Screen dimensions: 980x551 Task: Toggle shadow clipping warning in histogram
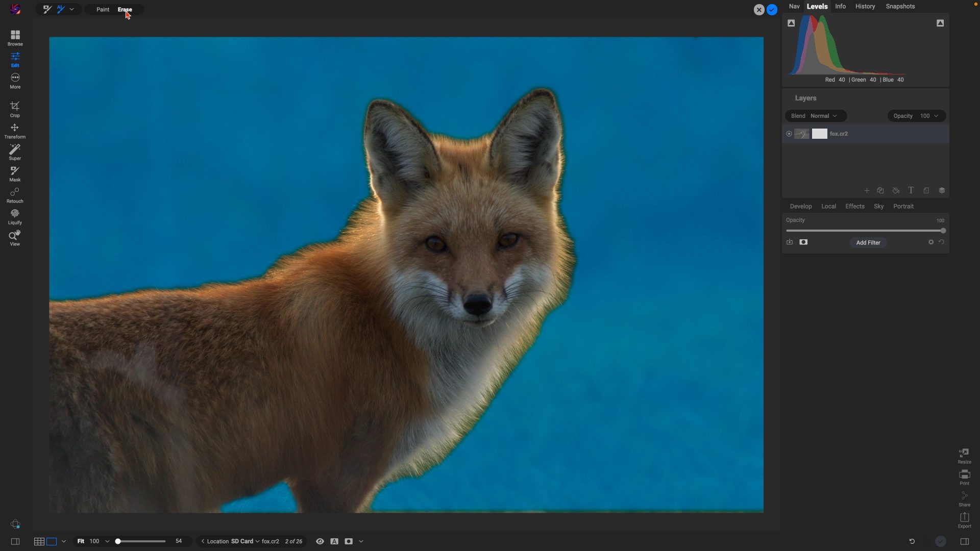(x=791, y=23)
